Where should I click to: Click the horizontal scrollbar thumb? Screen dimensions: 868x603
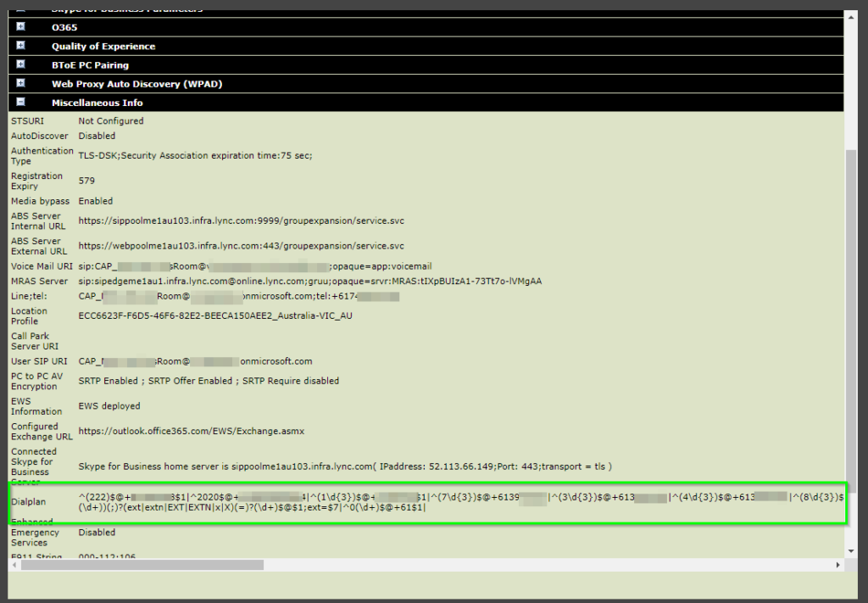pos(142,565)
